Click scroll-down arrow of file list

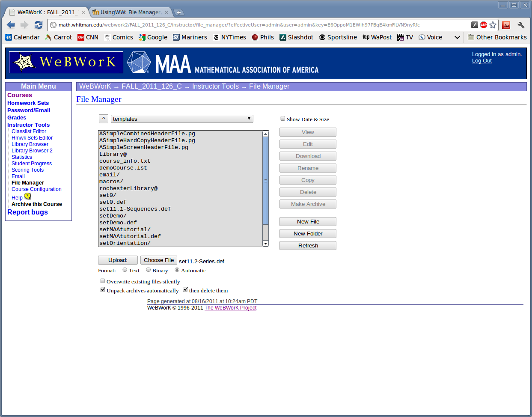(265, 244)
